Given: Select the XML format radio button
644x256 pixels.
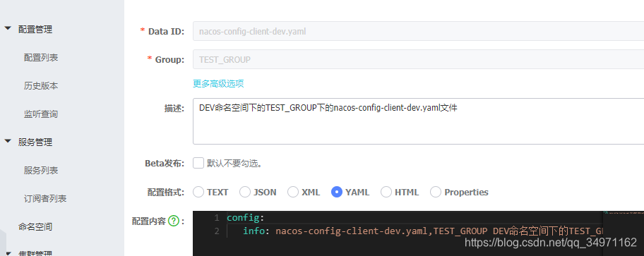Looking at the screenshot, I should [293, 192].
